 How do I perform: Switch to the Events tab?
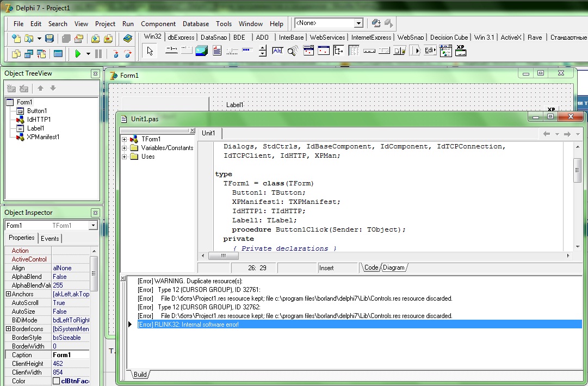click(x=50, y=238)
